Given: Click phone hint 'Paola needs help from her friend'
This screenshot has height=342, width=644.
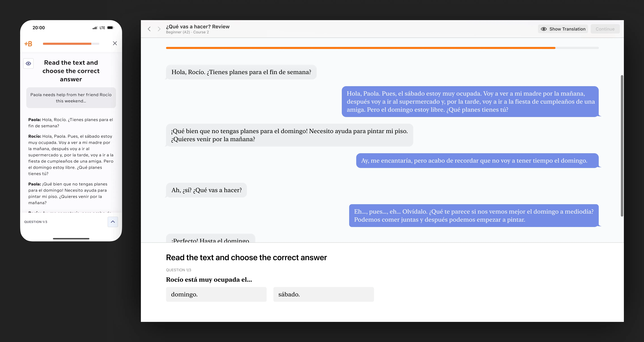Looking at the screenshot, I should (71, 98).
